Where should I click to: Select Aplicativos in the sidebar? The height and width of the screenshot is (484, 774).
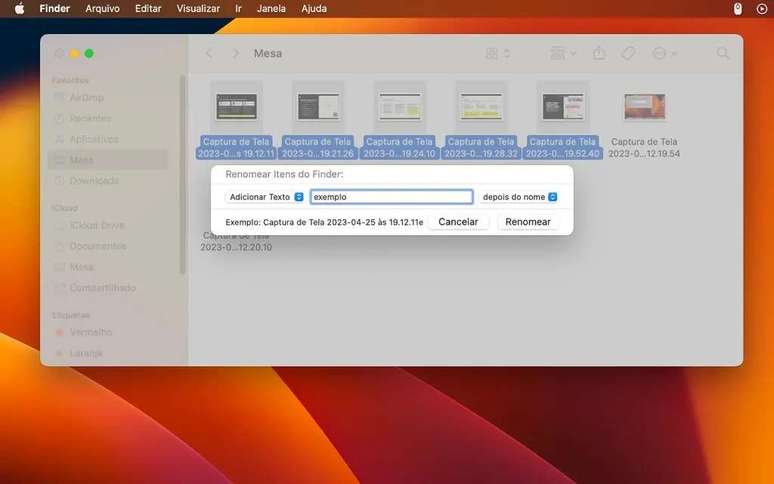tap(94, 139)
